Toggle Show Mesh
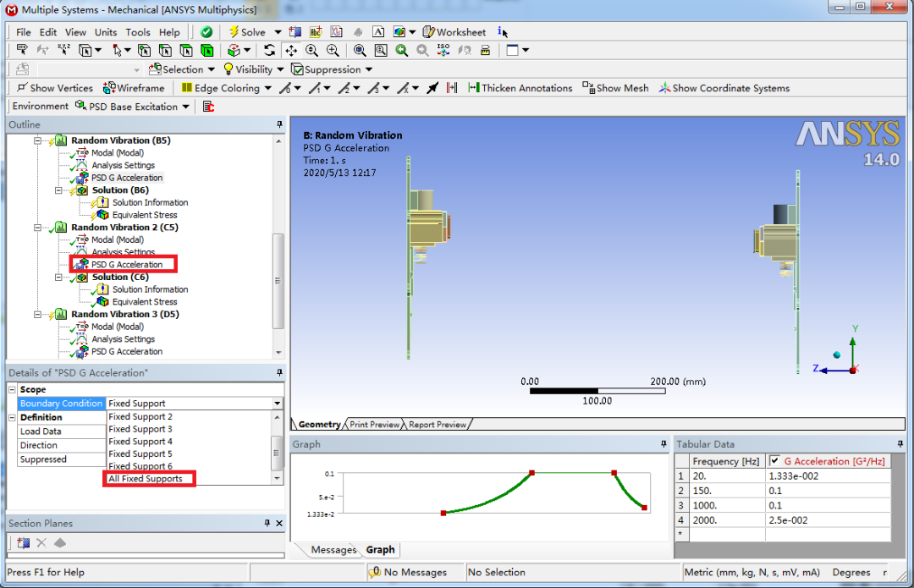This screenshot has width=914, height=588. click(x=615, y=88)
